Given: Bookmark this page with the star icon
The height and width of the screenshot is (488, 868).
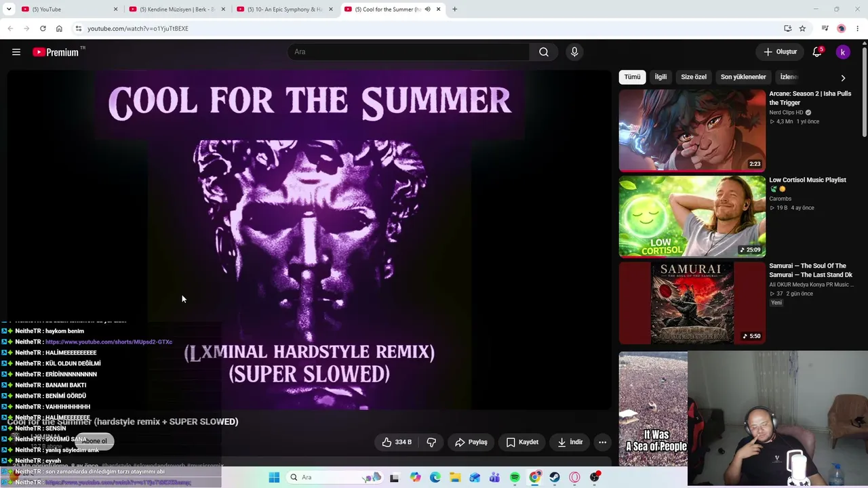Looking at the screenshot, I should pos(802,28).
